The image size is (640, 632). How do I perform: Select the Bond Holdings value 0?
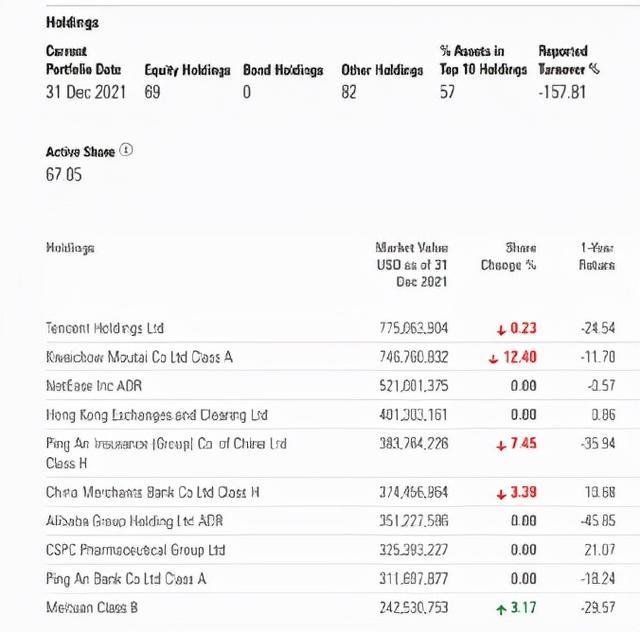(247, 92)
